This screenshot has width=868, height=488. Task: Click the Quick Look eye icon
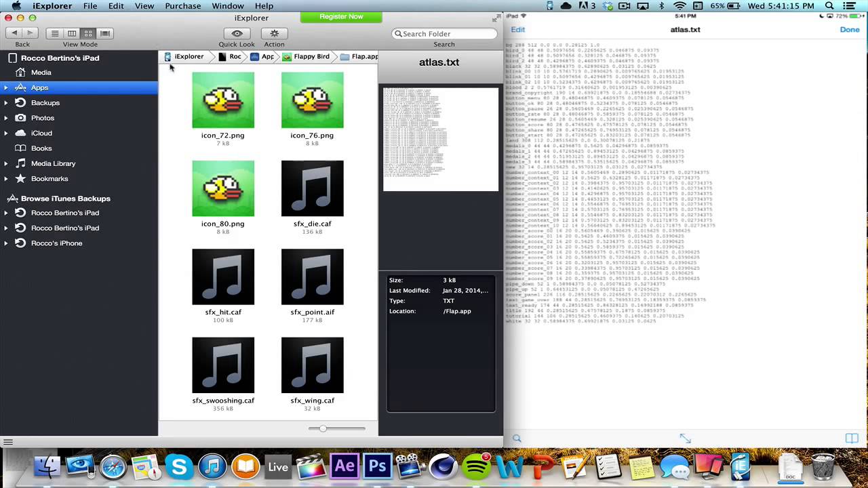[x=237, y=33]
